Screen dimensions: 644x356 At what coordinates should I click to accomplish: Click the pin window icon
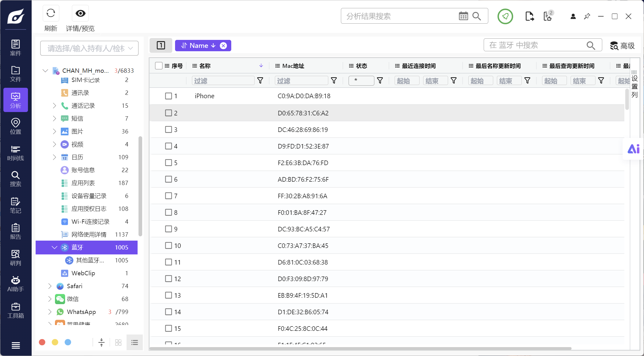587,16
